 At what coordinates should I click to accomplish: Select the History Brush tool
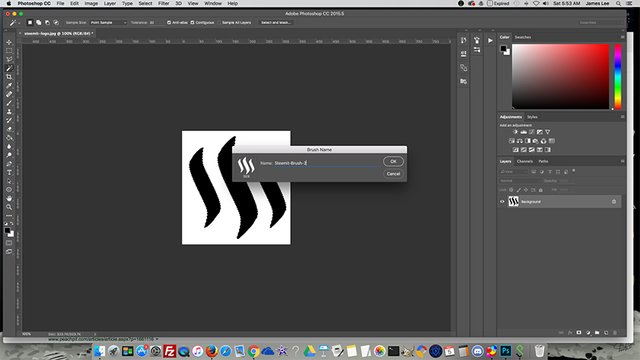point(9,120)
